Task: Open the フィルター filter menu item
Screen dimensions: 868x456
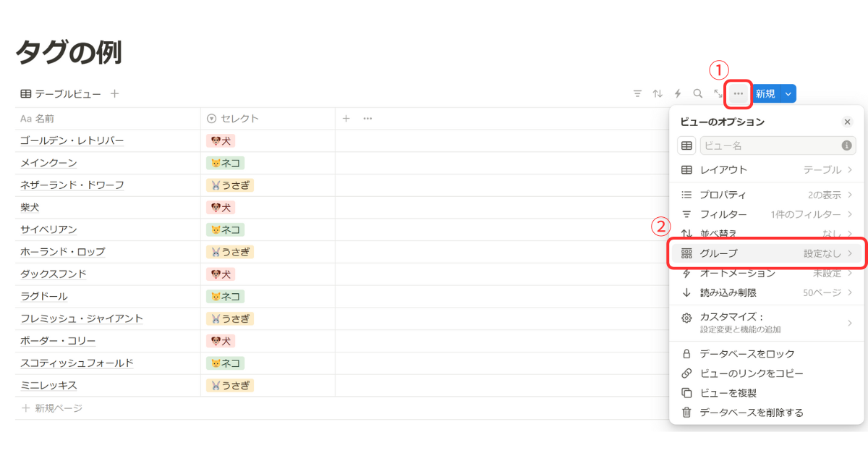Action: 767,214
